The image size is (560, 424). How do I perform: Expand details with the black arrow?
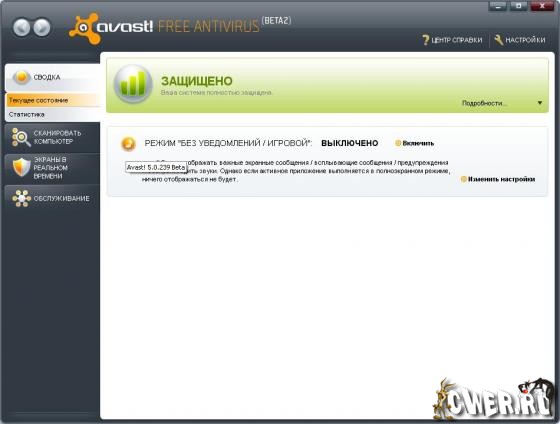(540, 103)
